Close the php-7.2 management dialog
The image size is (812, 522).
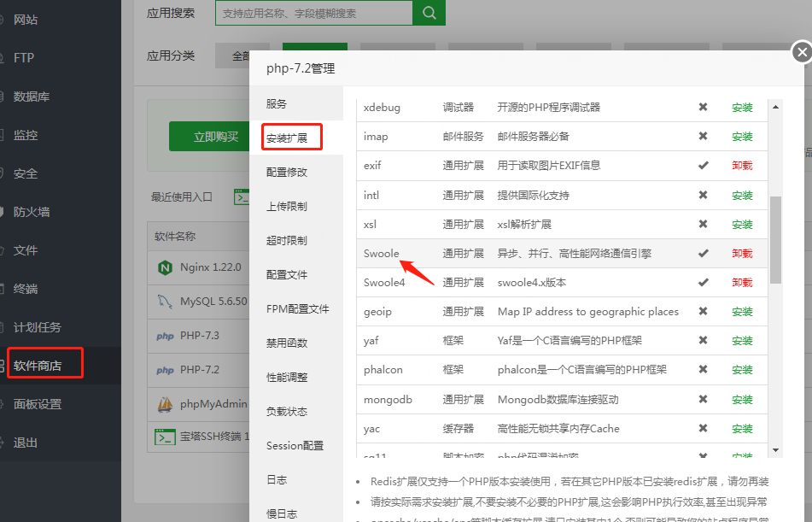point(802,52)
